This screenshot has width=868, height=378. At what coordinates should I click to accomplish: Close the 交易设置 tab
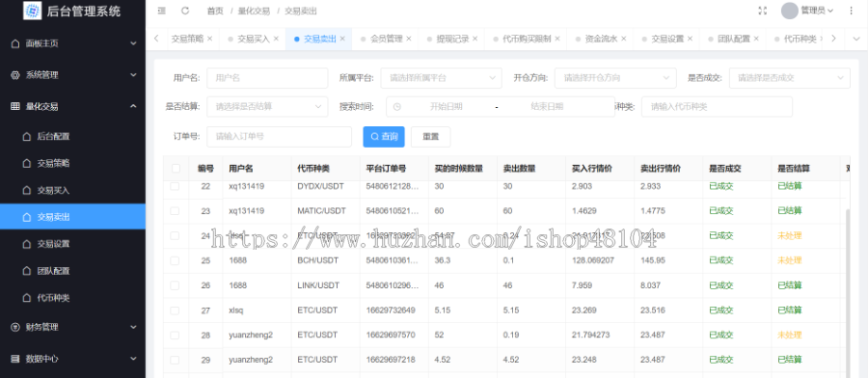[690, 39]
